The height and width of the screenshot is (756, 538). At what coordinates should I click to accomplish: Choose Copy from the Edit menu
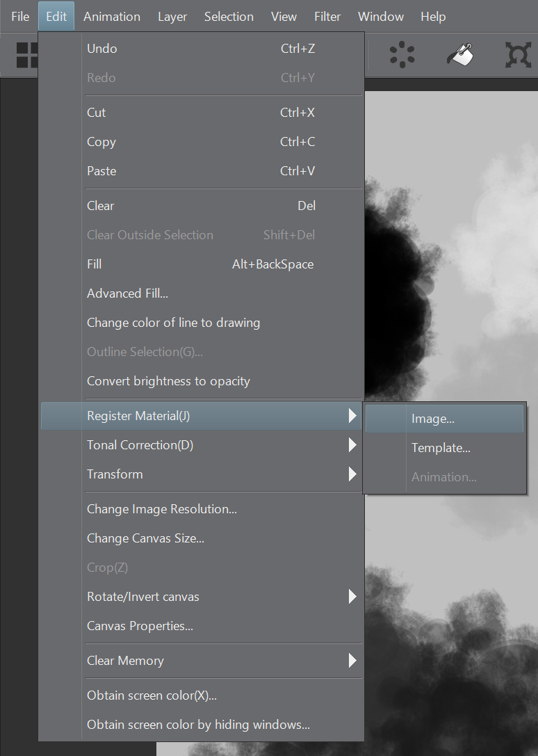coord(201,142)
